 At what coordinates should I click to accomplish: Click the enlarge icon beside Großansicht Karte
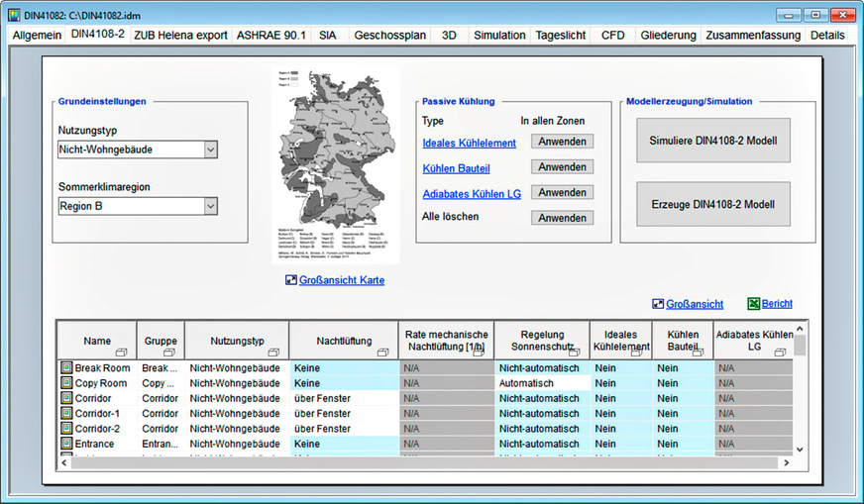(290, 280)
